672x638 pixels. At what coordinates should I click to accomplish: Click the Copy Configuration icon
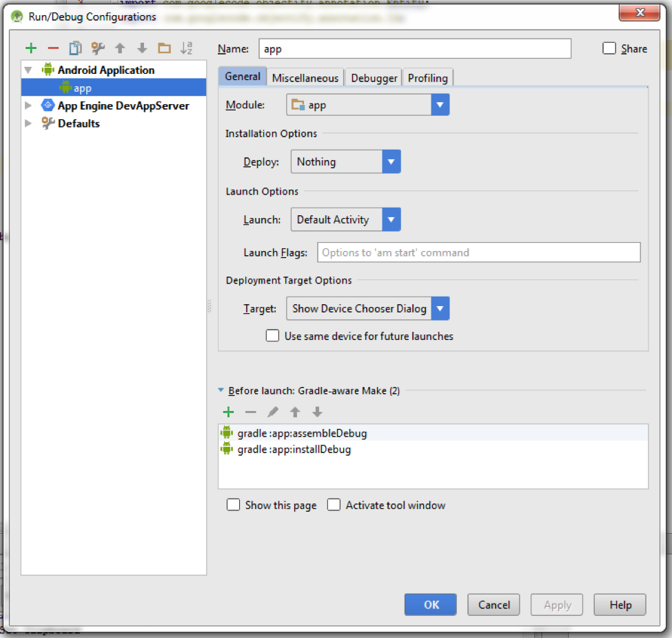click(x=75, y=48)
